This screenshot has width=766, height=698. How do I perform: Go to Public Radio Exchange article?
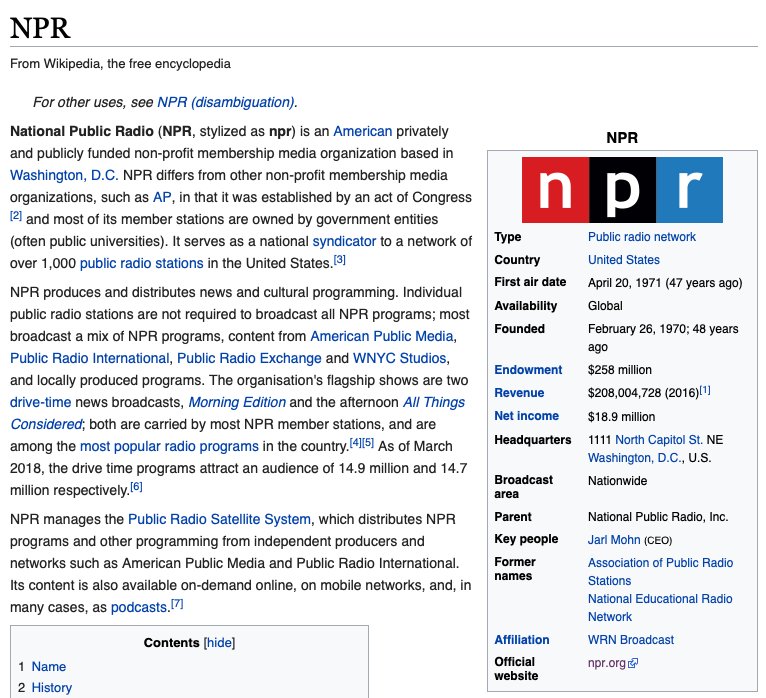pyautogui.click(x=249, y=359)
